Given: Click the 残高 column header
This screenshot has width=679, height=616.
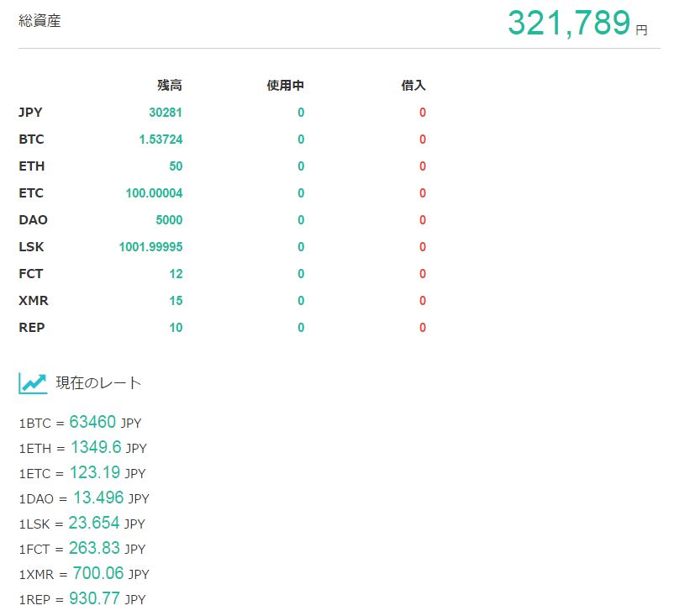Looking at the screenshot, I should pyautogui.click(x=169, y=86).
